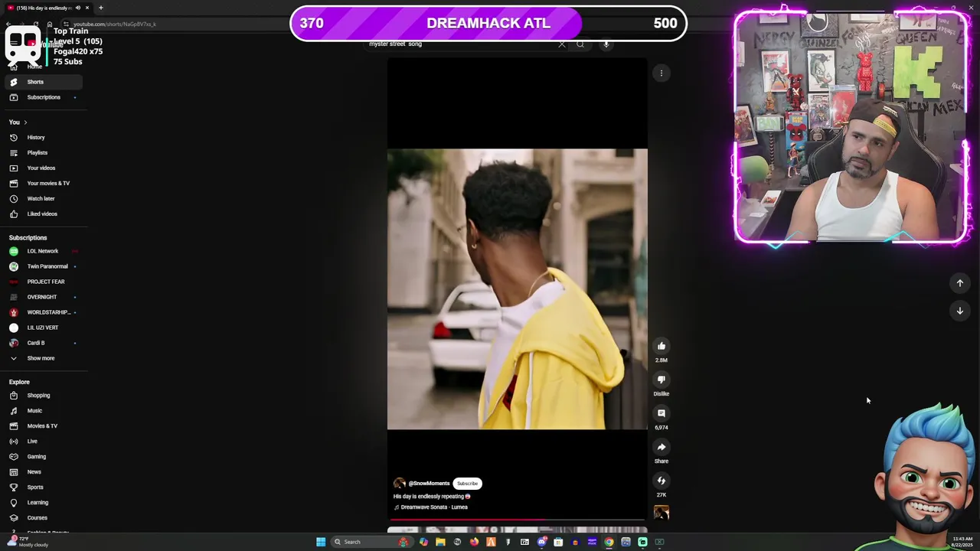Open Liked videos list
The image size is (980, 551).
[44, 214]
